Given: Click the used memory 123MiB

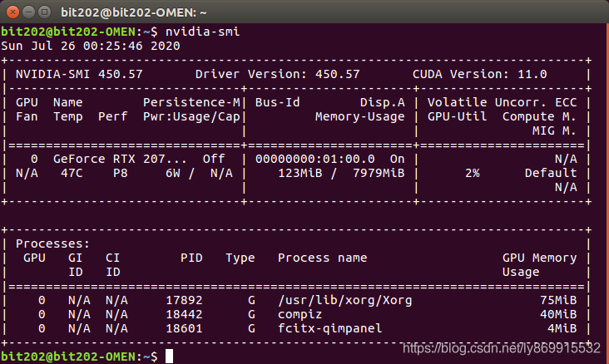Looking at the screenshot, I should click(300, 173).
